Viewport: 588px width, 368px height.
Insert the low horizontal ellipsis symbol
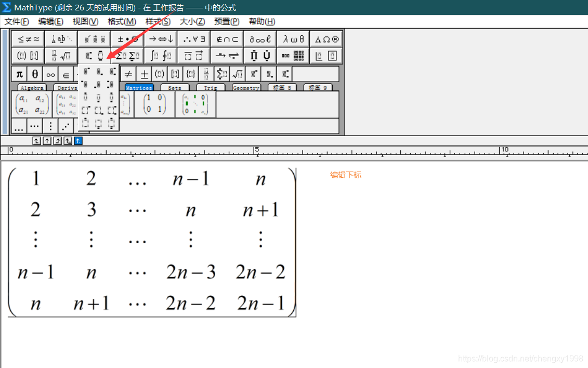point(19,126)
